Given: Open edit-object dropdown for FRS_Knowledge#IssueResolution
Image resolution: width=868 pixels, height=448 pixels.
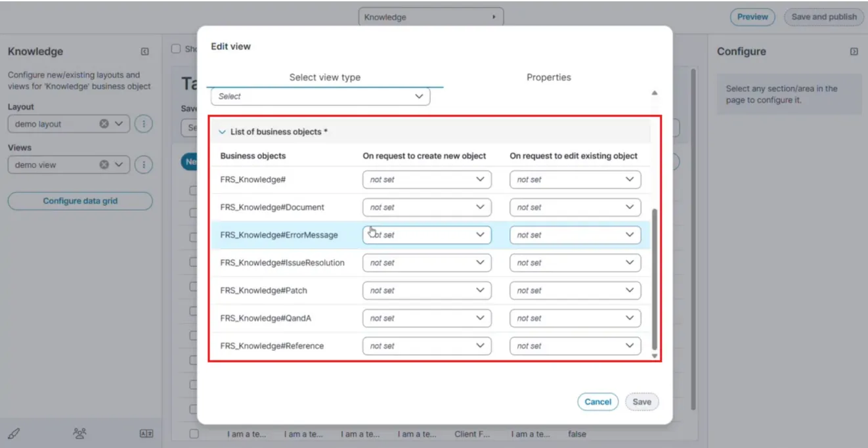Looking at the screenshot, I should [575, 263].
